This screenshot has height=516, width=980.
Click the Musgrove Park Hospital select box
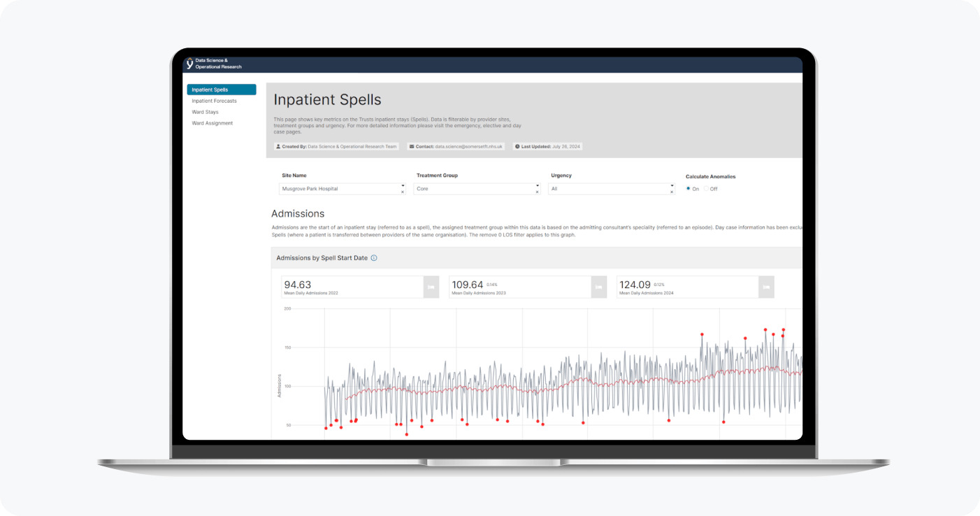(343, 189)
